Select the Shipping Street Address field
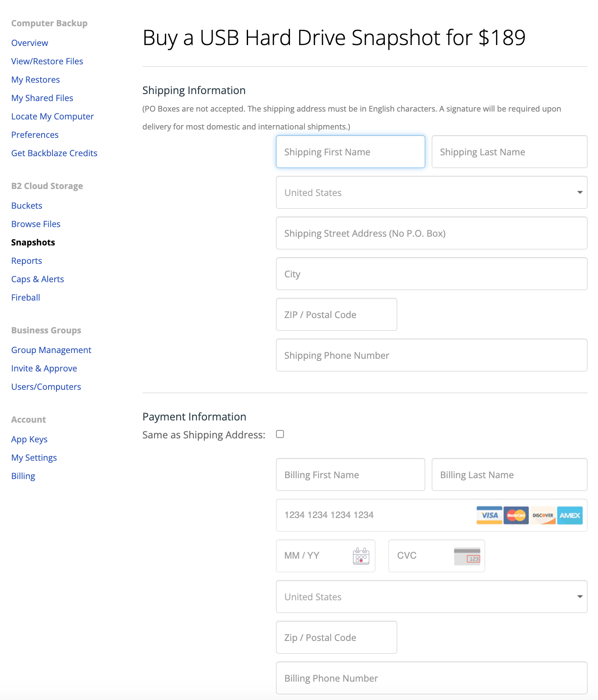This screenshot has width=598, height=700. click(432, 233)
